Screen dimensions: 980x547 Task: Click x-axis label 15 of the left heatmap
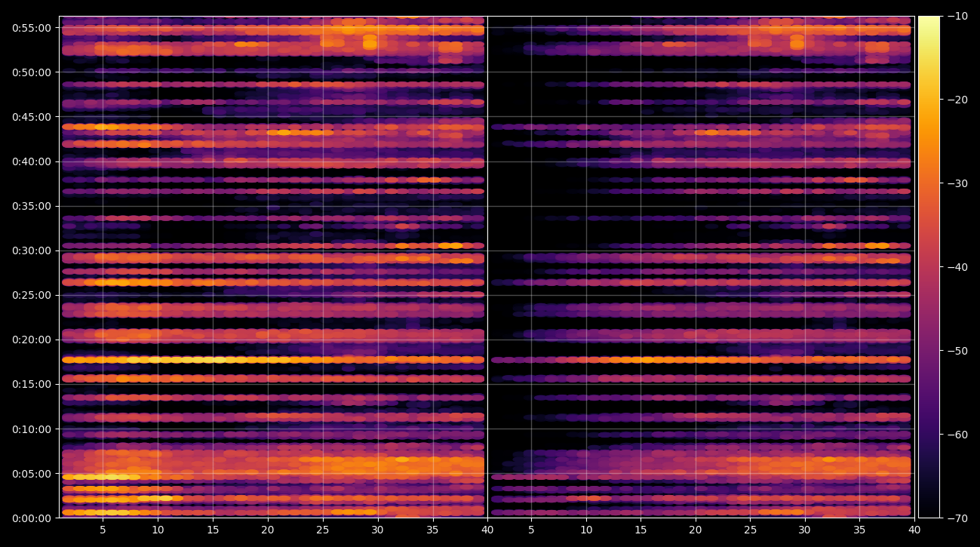coord(214,530)
